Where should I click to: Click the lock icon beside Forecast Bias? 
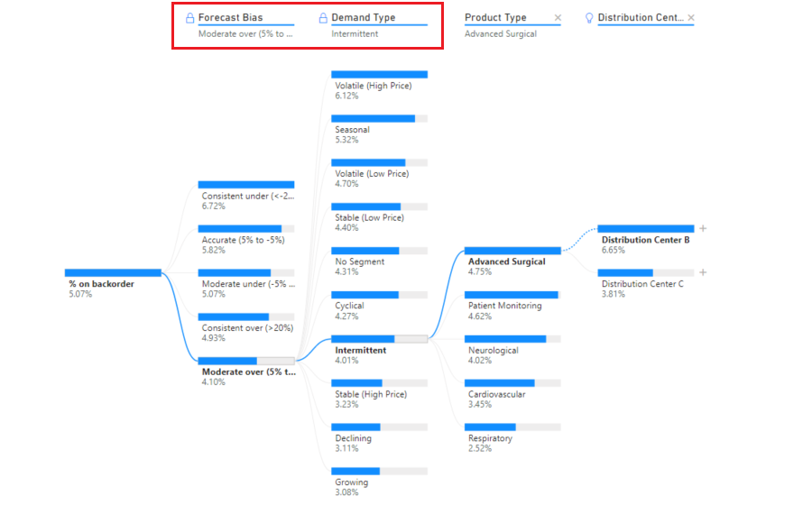coord(190,18)
